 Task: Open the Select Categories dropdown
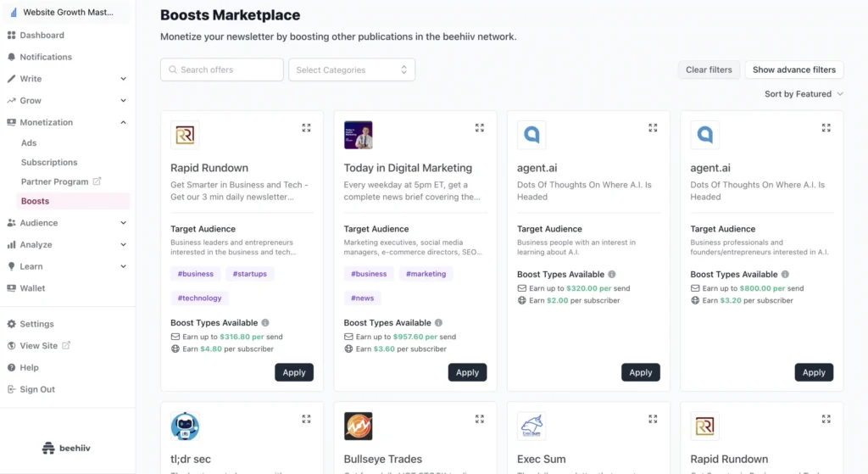tap(352, 70)
